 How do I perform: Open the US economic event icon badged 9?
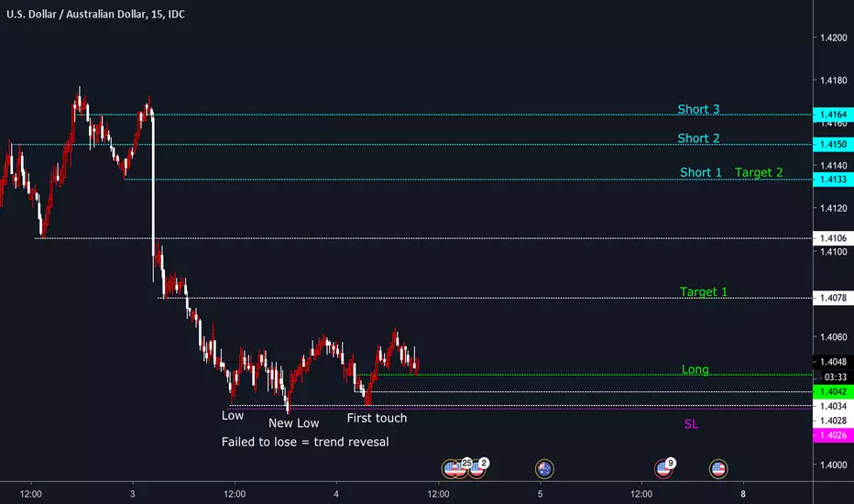[x=664, y=468]
